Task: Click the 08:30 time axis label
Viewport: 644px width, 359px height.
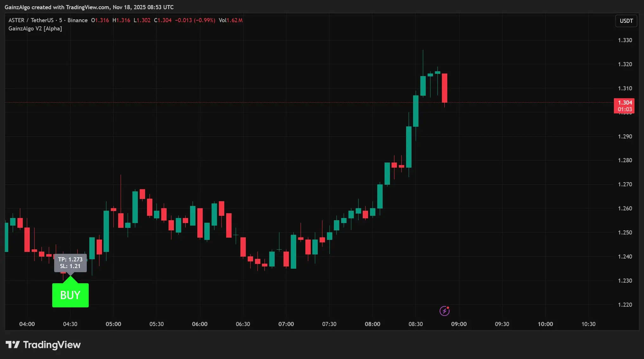Action: pyautogui.click(x=416, y=324)
